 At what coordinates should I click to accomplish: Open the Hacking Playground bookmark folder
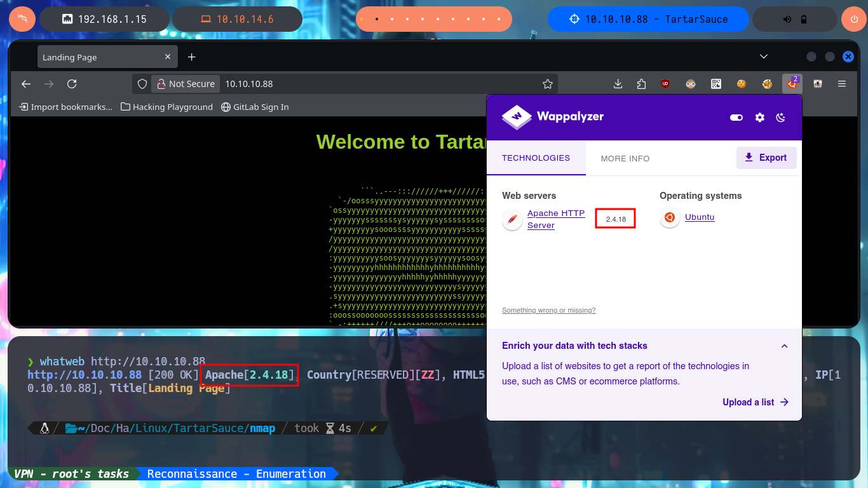166,107
